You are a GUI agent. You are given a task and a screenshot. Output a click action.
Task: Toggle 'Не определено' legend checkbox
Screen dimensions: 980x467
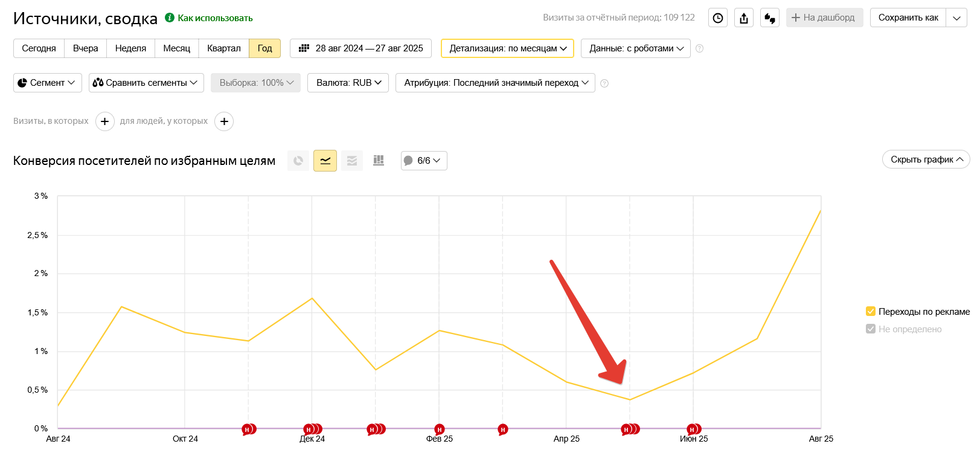[x=871, y=329]
